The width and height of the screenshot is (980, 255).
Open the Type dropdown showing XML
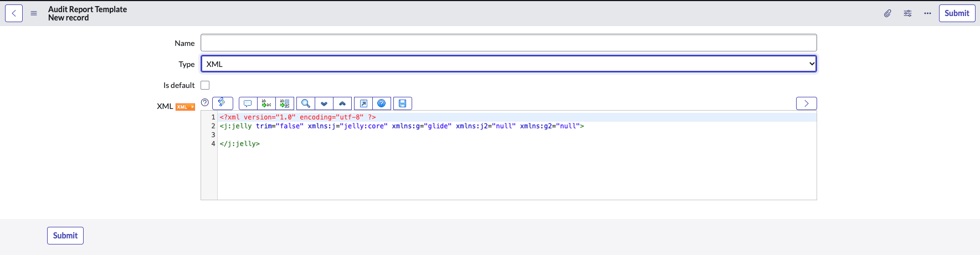pos(509,64)
